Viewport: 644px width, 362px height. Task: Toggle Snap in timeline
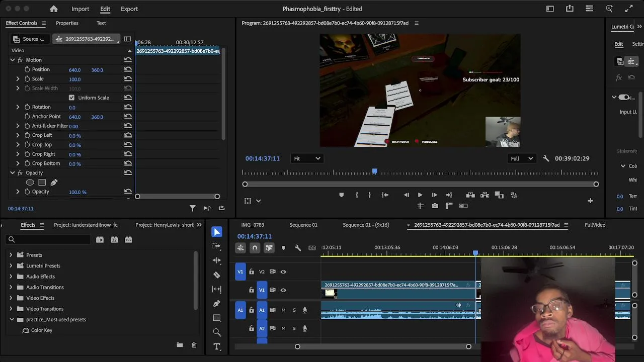pyautogui.click(x=255, y=247)
